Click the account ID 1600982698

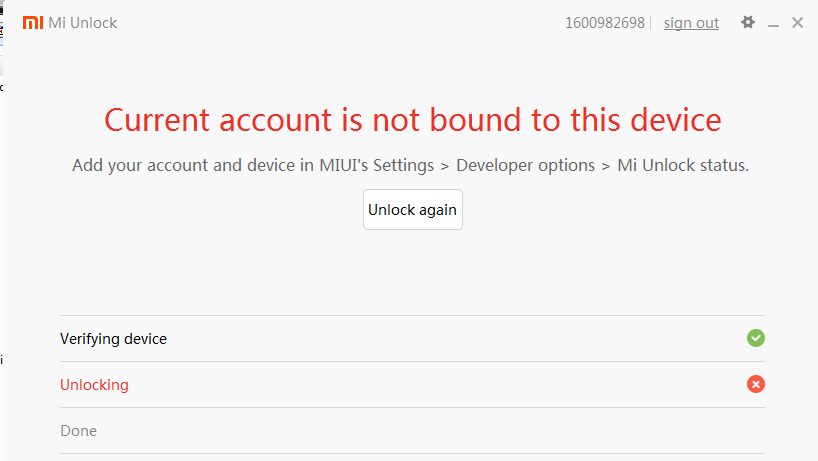(x=604, y=23)
